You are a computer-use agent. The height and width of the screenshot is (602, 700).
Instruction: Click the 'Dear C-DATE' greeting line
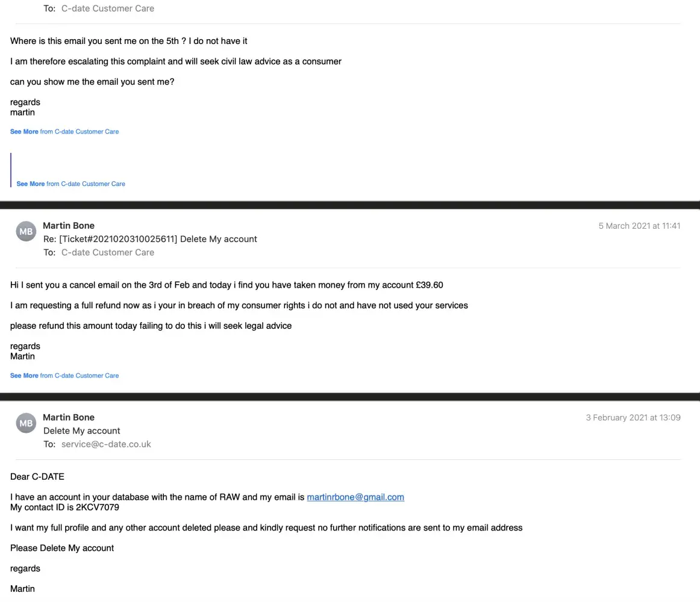[x=37, y=477]
